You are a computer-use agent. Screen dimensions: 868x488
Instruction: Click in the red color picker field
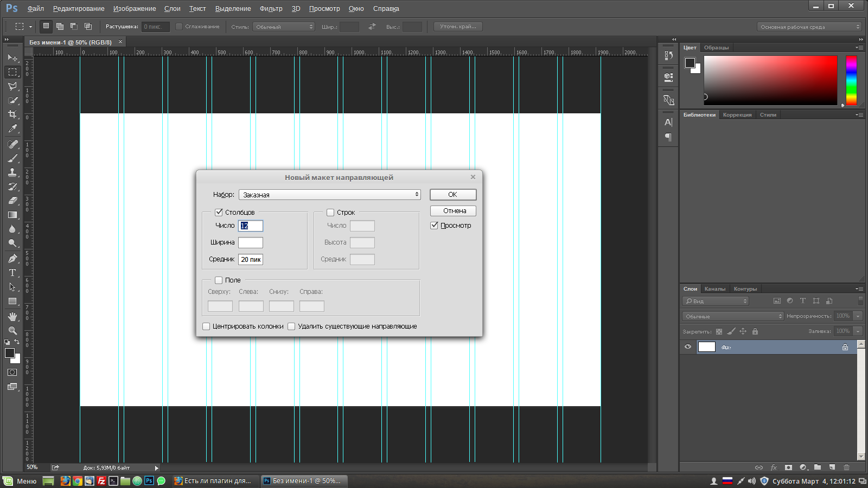tap(771, 80)
